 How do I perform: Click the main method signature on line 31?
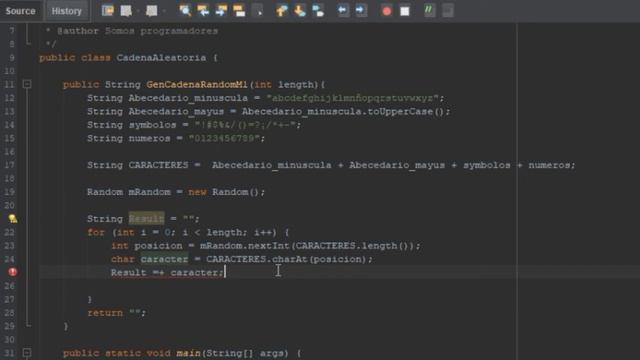[182, 353]
